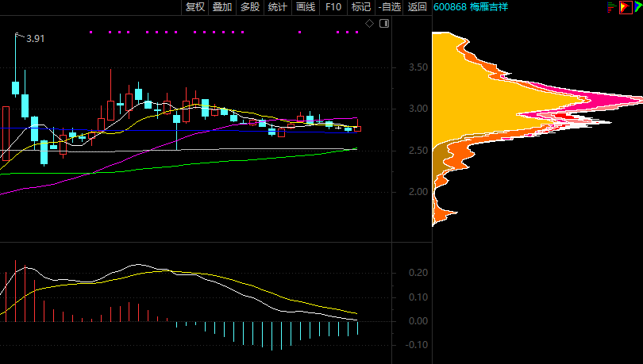Click the 0.20 MACD axis label
643x364 pixels.
coord(418,273)
